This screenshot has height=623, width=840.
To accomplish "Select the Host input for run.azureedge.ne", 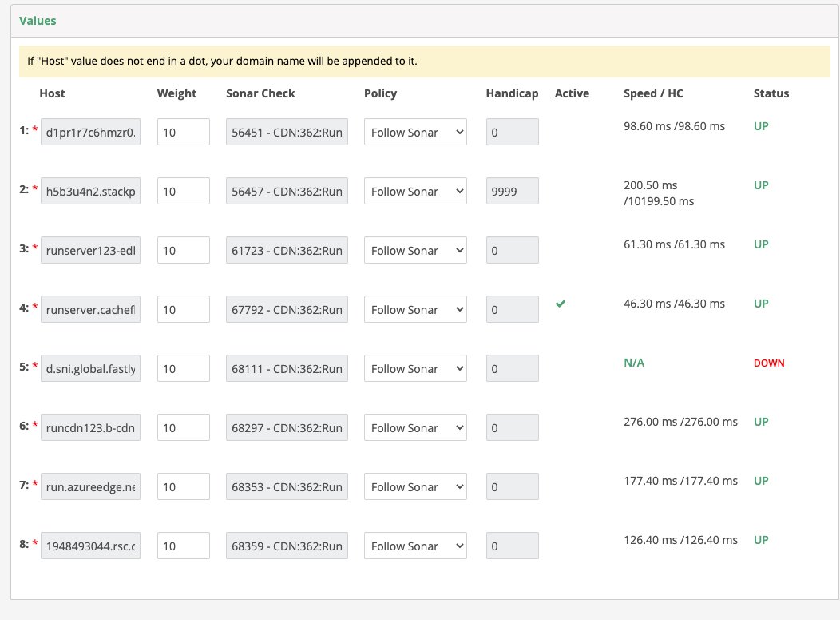I will pos(90,486).
